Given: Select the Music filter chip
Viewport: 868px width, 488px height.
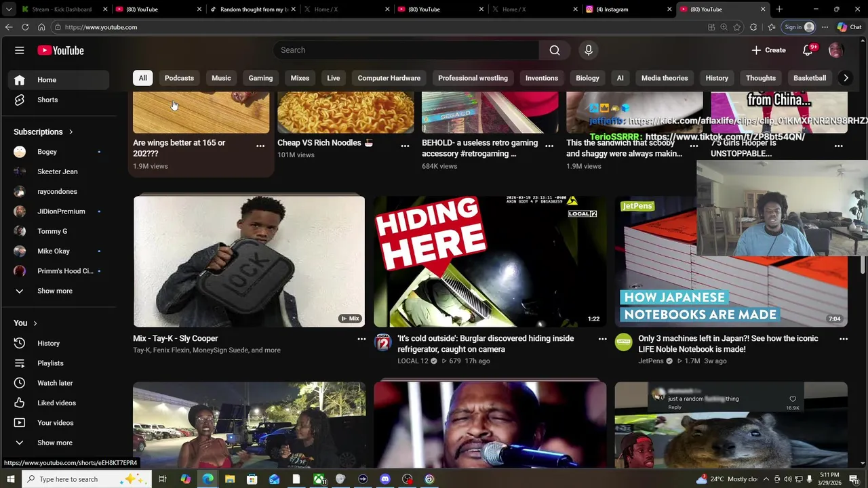Looking at the screenshot, I should [x=221, y=78].
